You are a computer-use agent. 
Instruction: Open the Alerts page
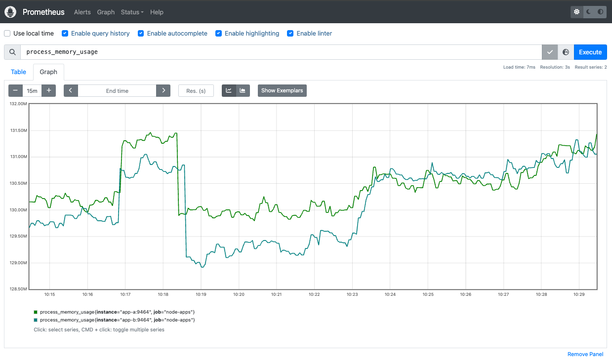click(82, 12)
